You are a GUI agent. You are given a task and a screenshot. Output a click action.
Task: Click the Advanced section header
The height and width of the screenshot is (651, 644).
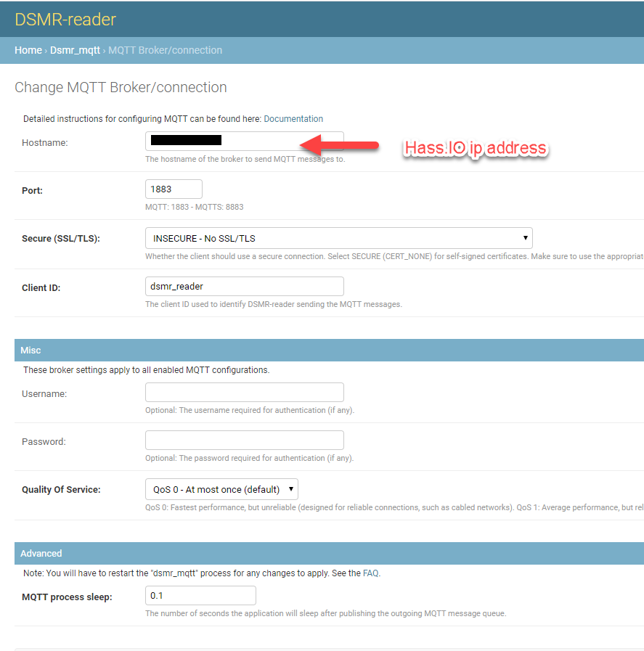330,554
